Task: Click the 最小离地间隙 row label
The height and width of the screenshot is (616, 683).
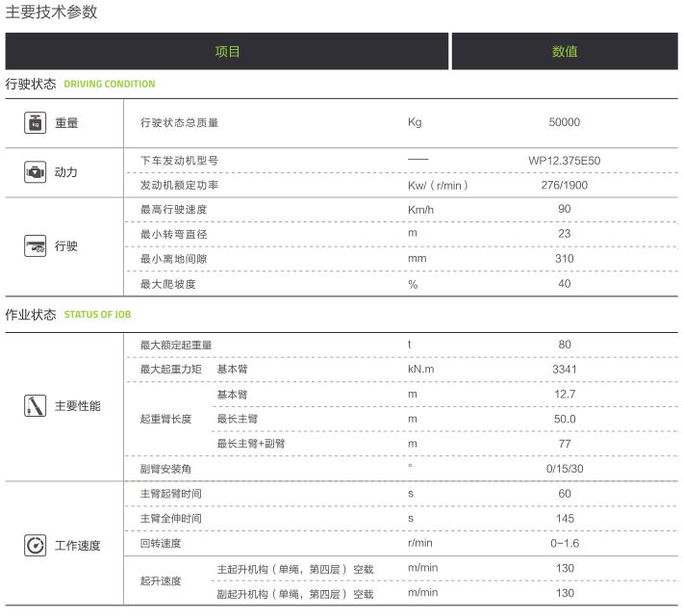Action: (173, 259)
